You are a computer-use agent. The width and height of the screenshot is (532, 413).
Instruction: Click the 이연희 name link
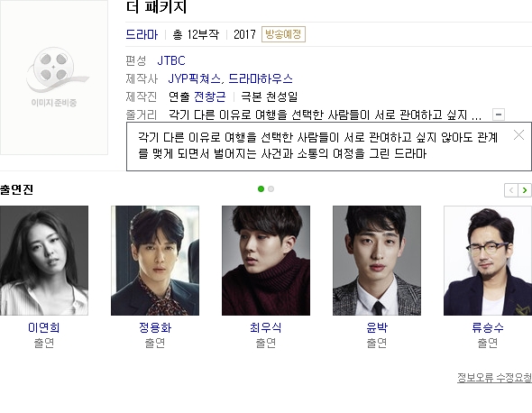[44, 327]
